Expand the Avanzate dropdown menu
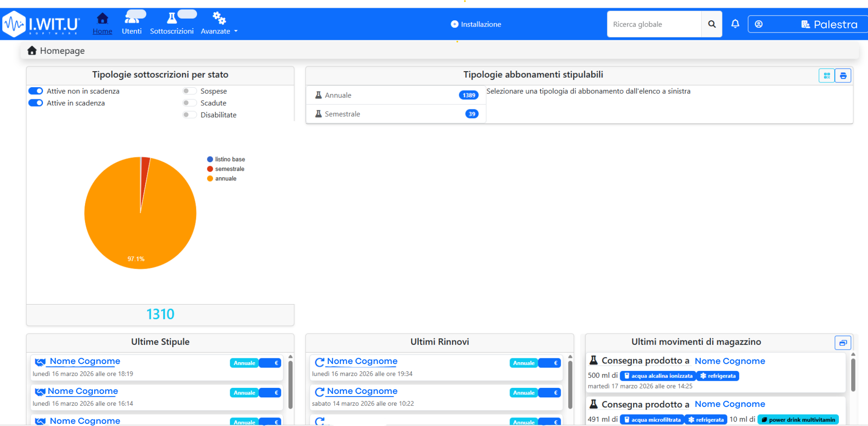The image size is (868, 426). 219,24
